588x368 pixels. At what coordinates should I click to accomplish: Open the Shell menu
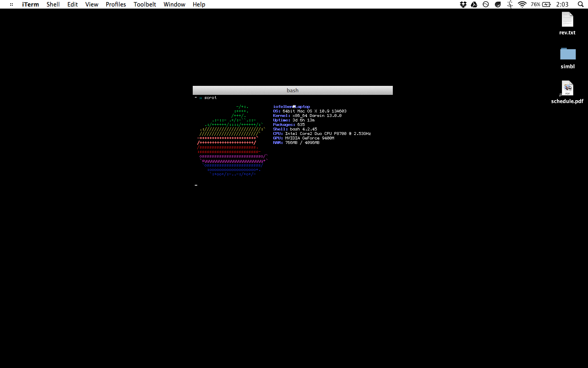click(x=53, y=4)
